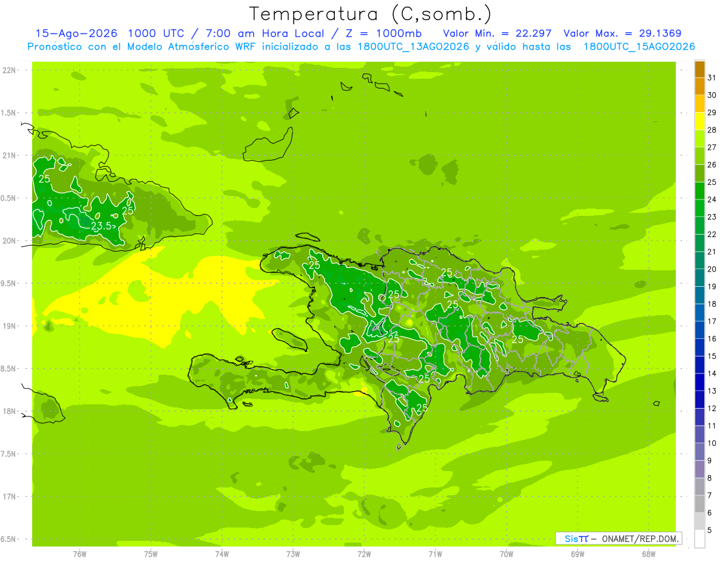
Task: Click the '68W' longitude axis label
Action: pos(648,555)
